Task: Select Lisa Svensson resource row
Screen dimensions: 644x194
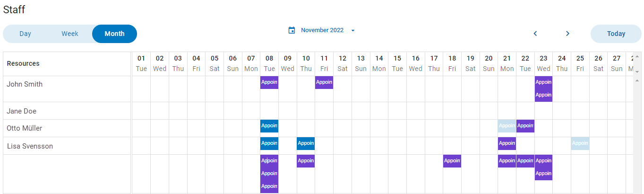Action: pos(30,146)
